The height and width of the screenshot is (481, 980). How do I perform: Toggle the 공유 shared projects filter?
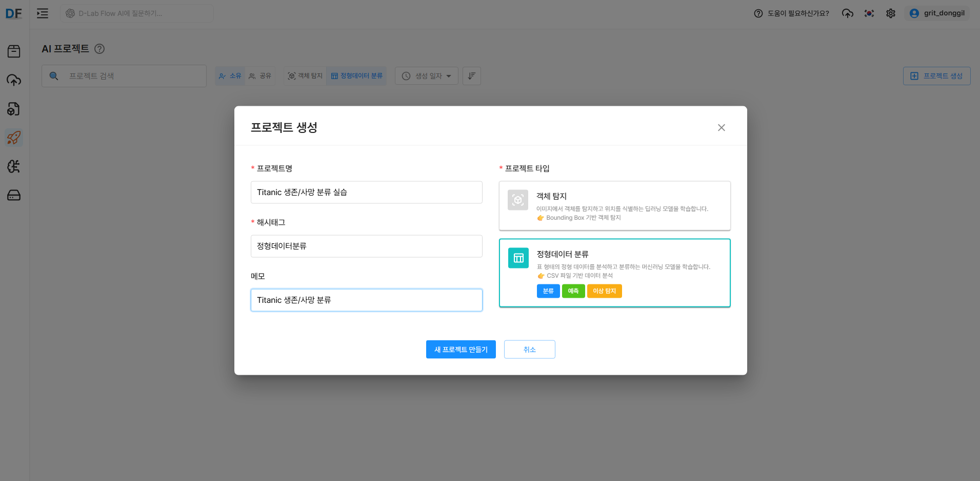point(261,75)
